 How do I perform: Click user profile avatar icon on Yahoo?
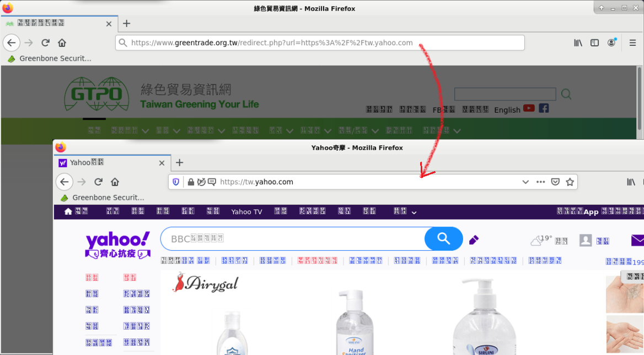(586, 240)
